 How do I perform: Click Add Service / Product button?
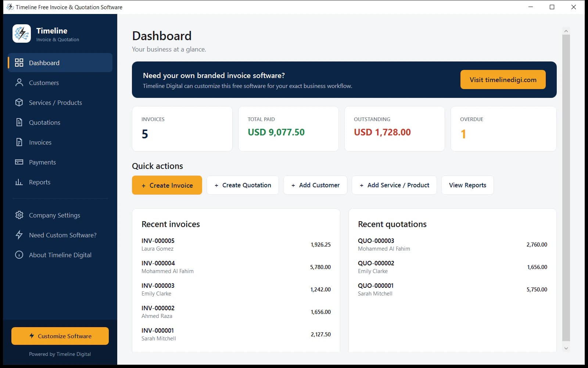(394, 185)
